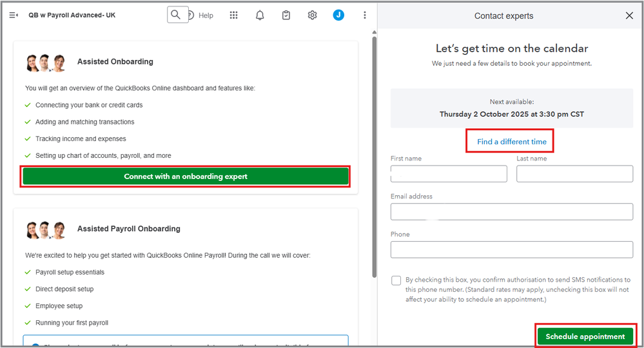This screenshot has height=348, width=644.
Task: Open the apps grid icon
Action: (x=234, y=15)
